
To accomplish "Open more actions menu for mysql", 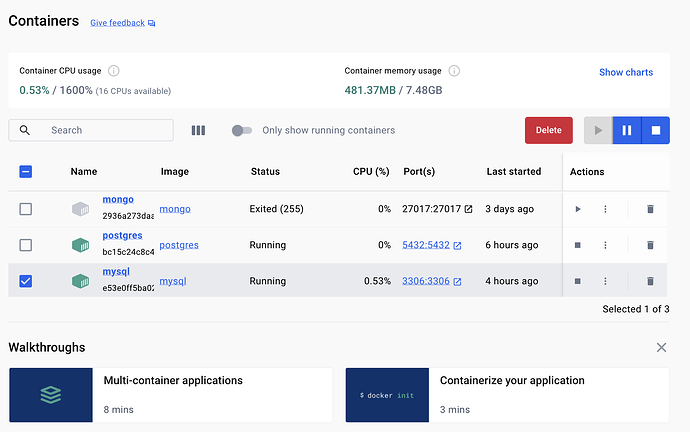I will (605, 281).
